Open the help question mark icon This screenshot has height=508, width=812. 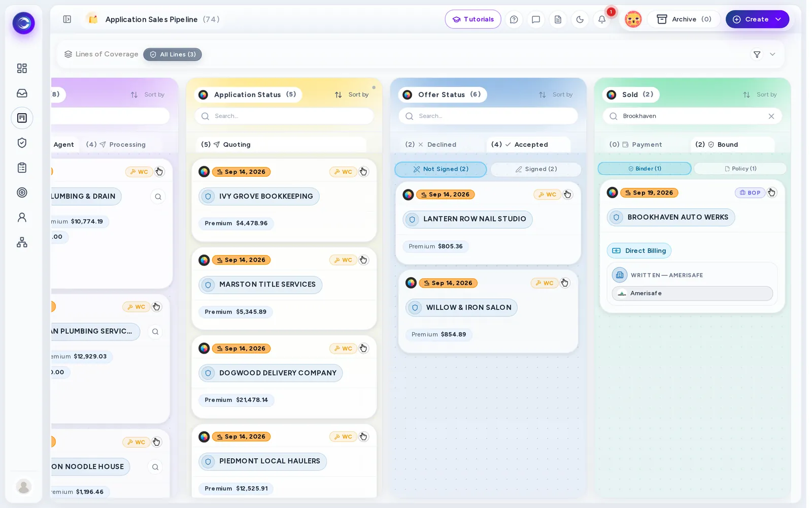point(514,19)
